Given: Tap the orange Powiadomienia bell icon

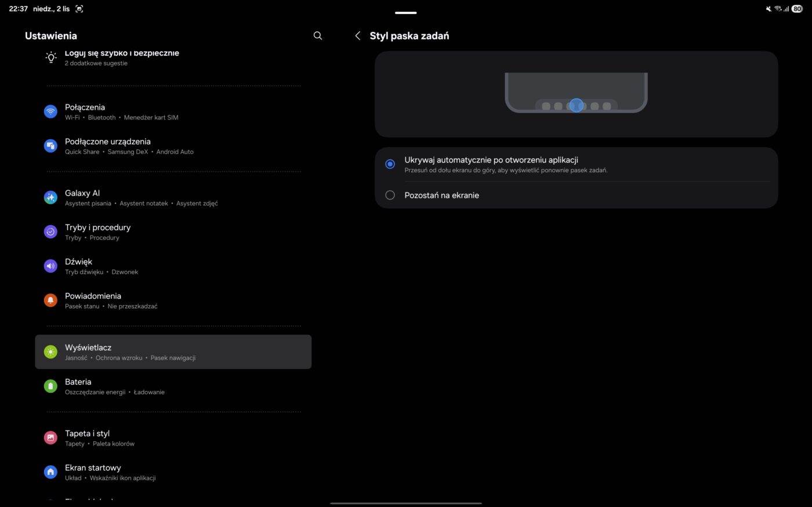Looking at the screenshot, I should point(51,300).
